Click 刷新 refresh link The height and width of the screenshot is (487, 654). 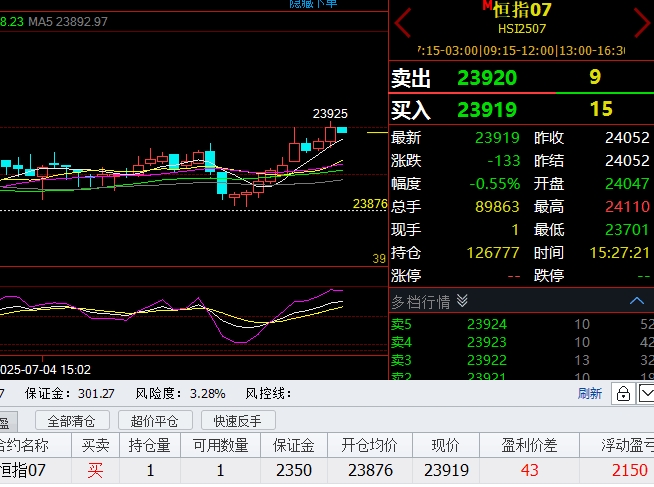click(x=590, y=394)
